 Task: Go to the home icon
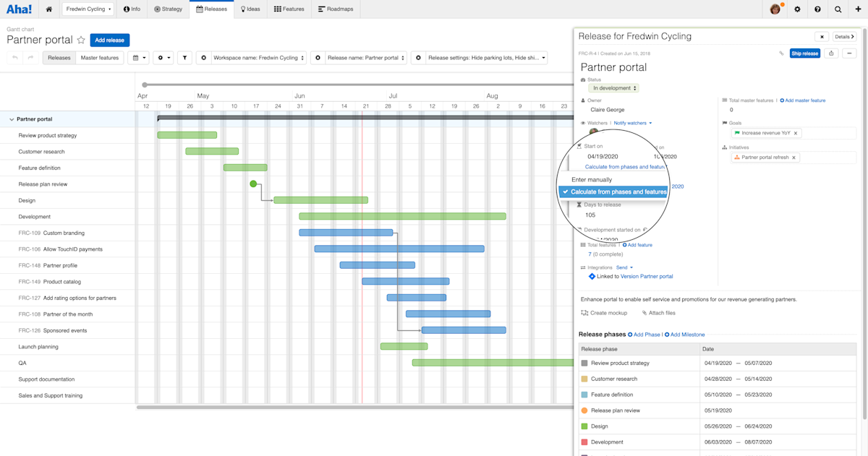tap(49, 9)
